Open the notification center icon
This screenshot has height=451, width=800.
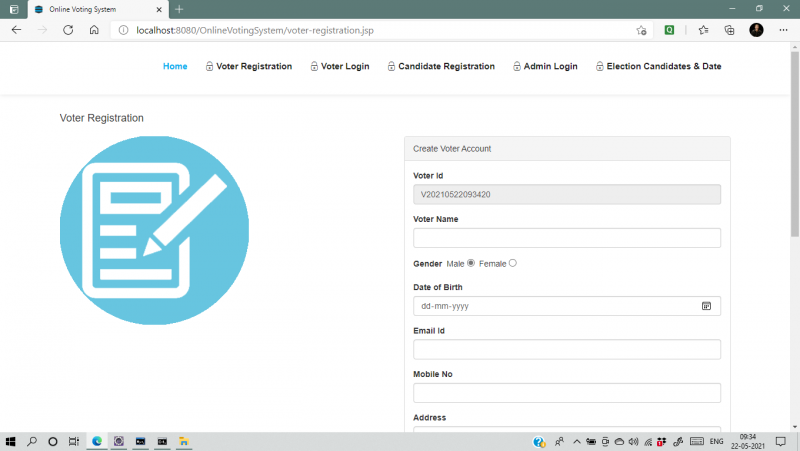781,442
